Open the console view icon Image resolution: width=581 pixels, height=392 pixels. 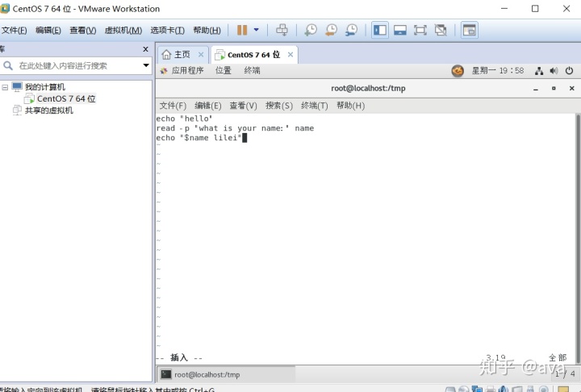pos(469,30)
